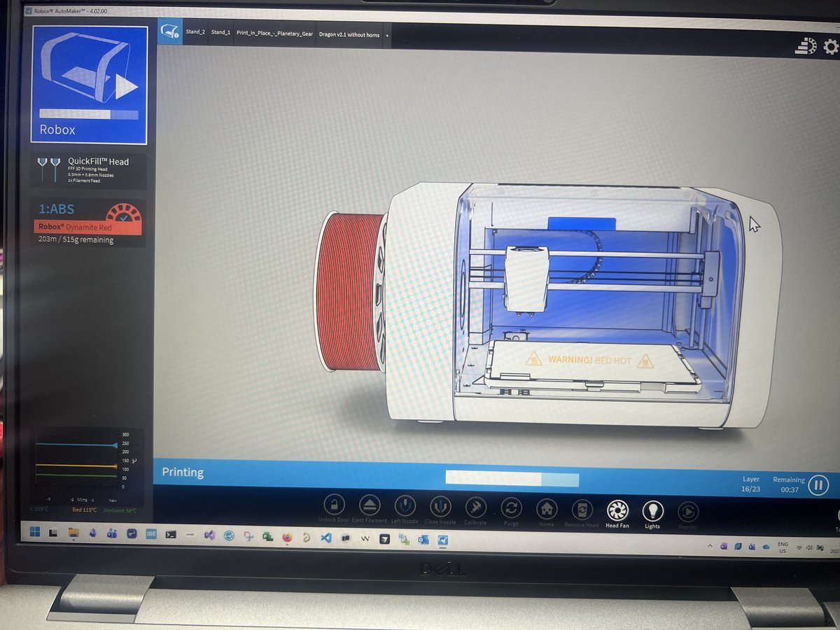Click the 203m / 515g remaining text
The width and height of the screenshot is (840, 630).
coord(76,240)
